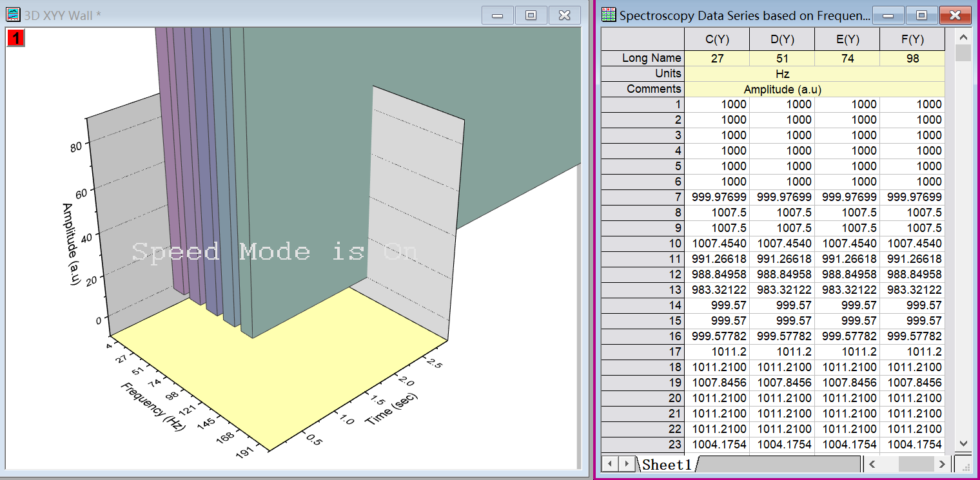
Task: Click vertical scrollbar down arrow in worksheet
Action: (x=963, y=443)
